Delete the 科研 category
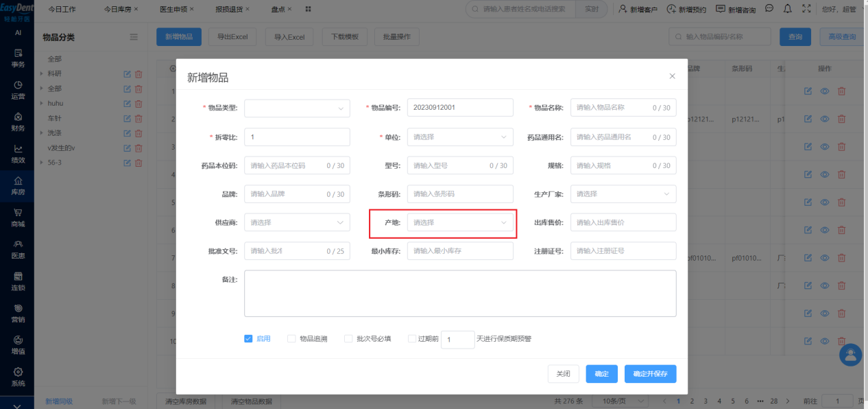Viewport: 868px width, 409px height. click(x=138, y=74)
